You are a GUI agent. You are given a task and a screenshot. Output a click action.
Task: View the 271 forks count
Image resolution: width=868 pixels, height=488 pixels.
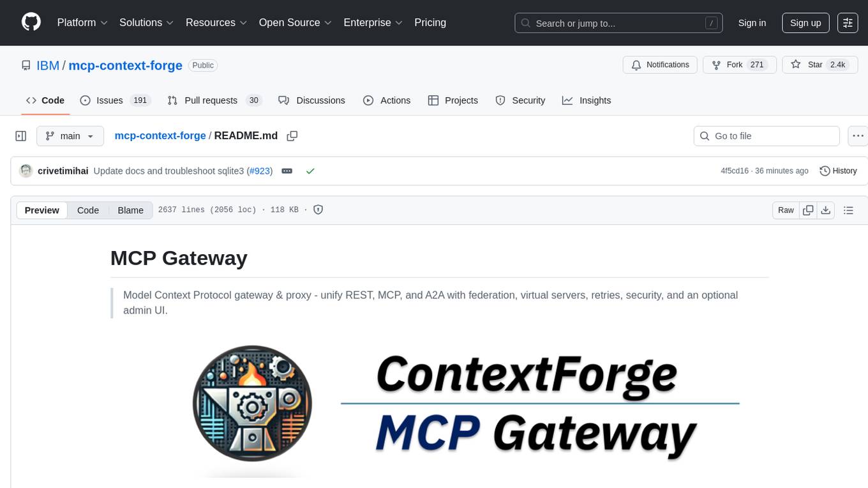click(x=758, y=65)
